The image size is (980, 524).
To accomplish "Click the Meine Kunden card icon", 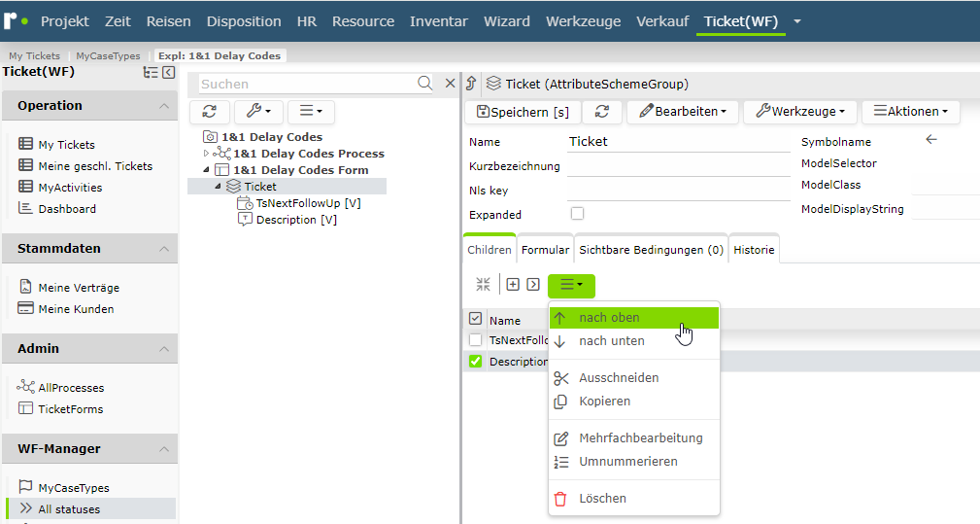I will pos(25,308).
